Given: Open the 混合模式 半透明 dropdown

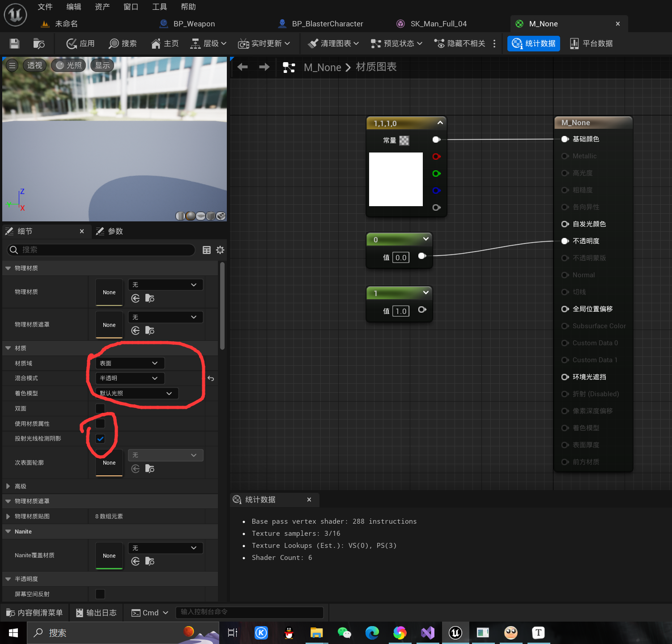Looking at the screenshot, I should pos(130,378).
